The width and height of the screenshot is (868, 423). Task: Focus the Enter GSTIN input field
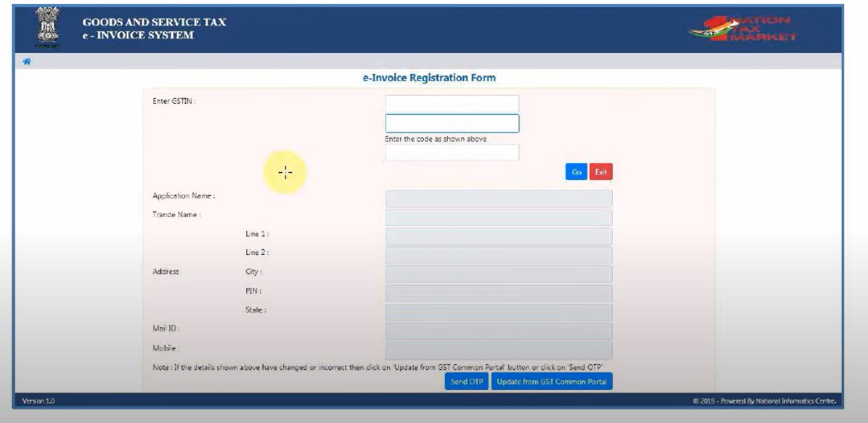point(451,104)
